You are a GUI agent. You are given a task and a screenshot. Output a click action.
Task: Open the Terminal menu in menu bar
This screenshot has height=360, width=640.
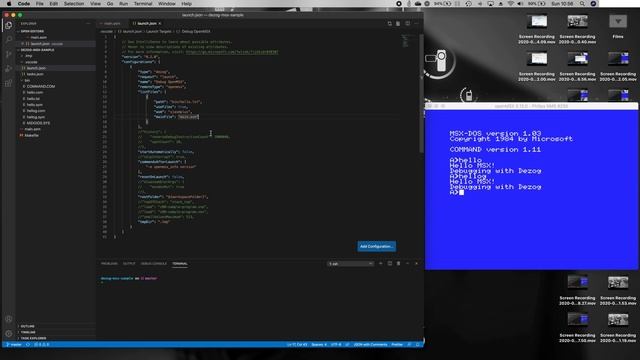[143, 4]
